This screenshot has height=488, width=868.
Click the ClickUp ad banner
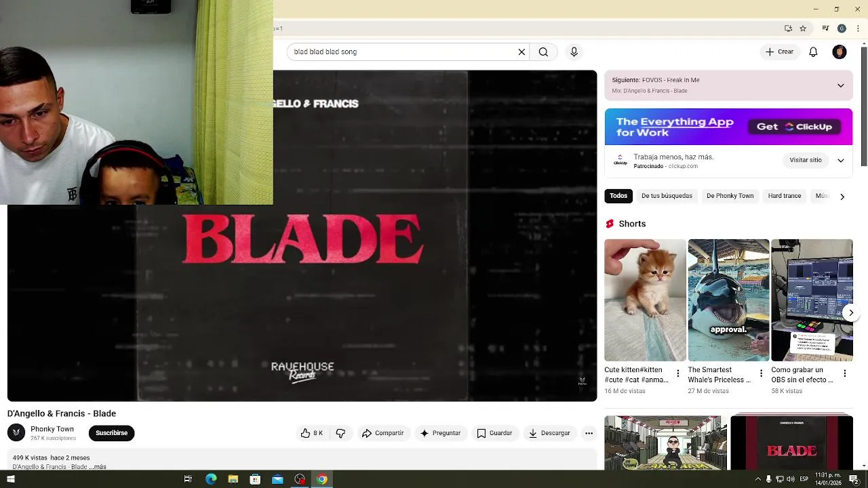[728, 127]
